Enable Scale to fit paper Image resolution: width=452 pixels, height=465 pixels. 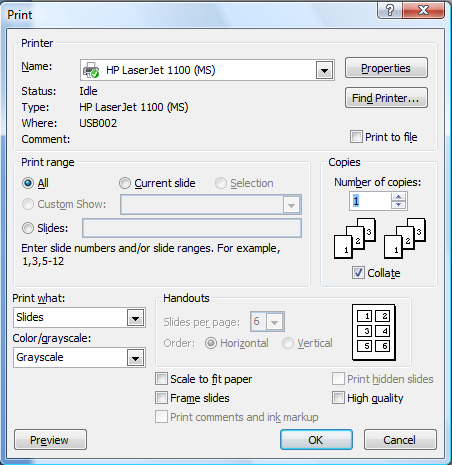[x=161, y=379]
